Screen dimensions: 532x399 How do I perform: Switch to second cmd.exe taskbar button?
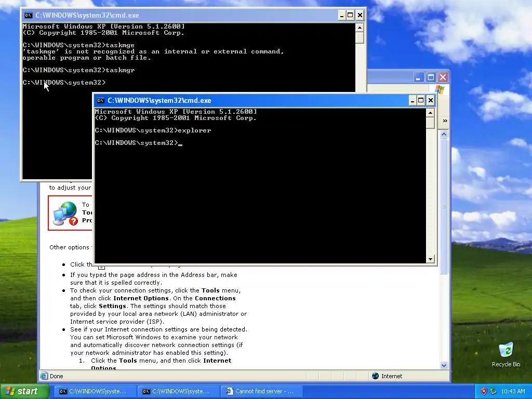(x=178, y=391)
